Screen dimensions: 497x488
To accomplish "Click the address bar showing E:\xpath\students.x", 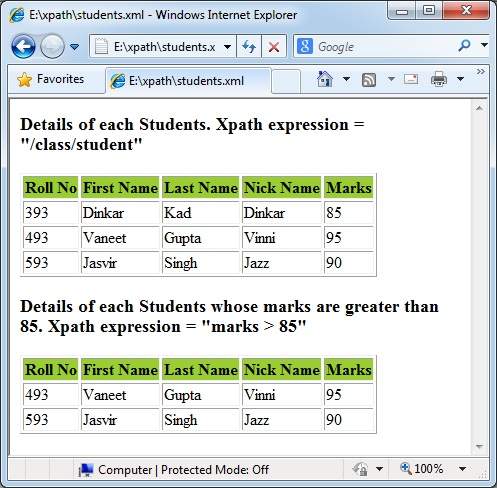I will click(164, 47).
